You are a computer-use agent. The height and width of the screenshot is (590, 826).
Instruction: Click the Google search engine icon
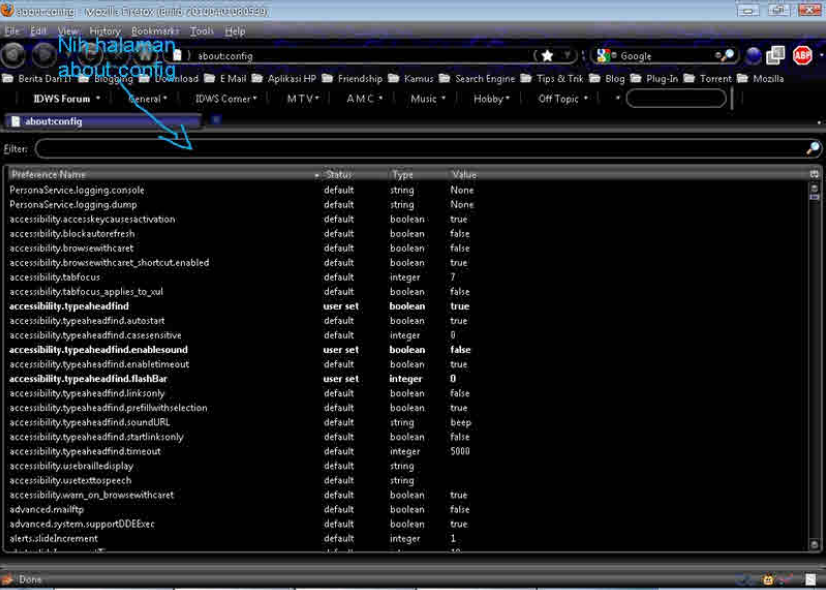click(604, 55)
